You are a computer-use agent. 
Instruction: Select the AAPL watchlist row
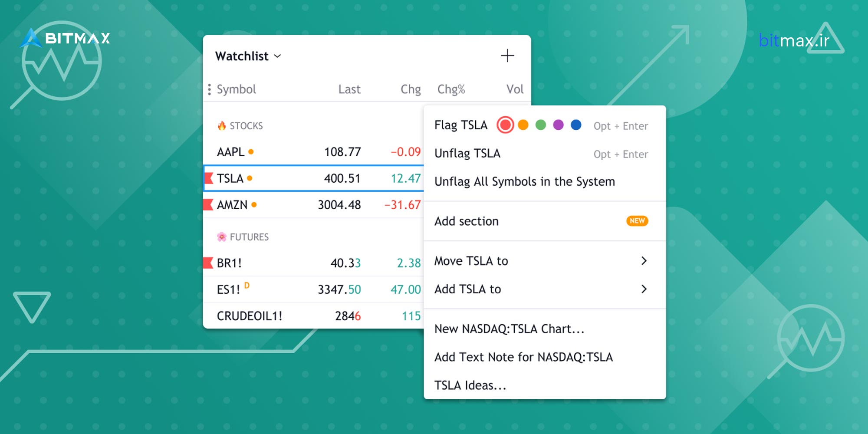click(313, 152)
